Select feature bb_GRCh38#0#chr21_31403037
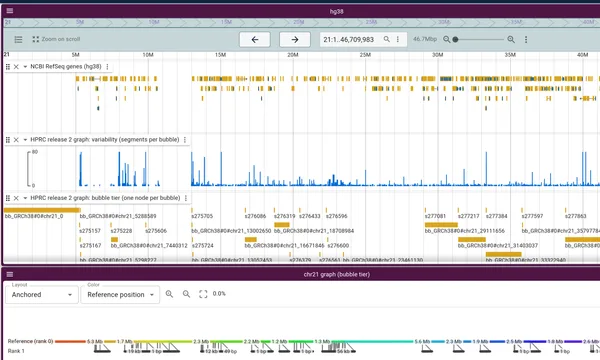600x360 pixels. pyautogui.click(x=472, y=239)
